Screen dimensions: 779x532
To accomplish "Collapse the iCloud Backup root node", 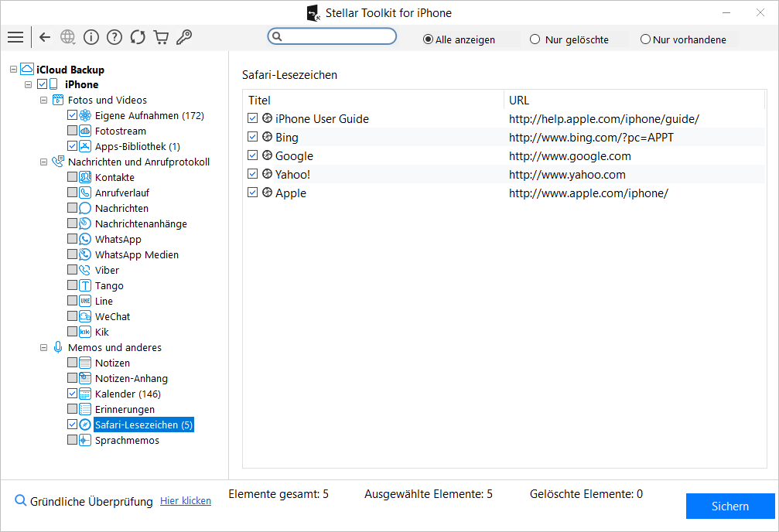I will [x=13, y=70].
